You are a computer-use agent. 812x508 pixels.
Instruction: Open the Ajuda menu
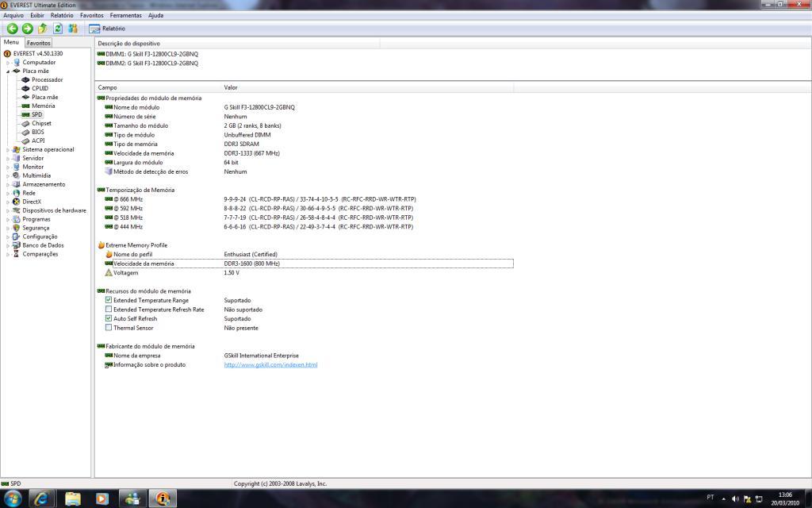pos(156,16)
